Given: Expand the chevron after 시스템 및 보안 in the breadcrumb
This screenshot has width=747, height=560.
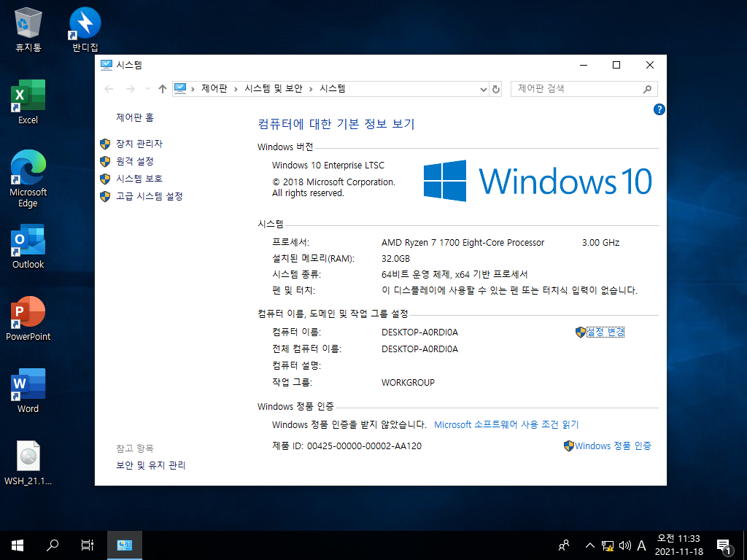Looking at the screenshot, I should point(311,89).
